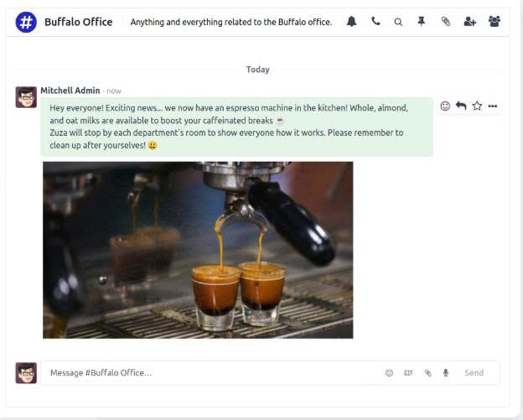Open the espresso machine image preview
523x420 pixels.
click(198, 250)
